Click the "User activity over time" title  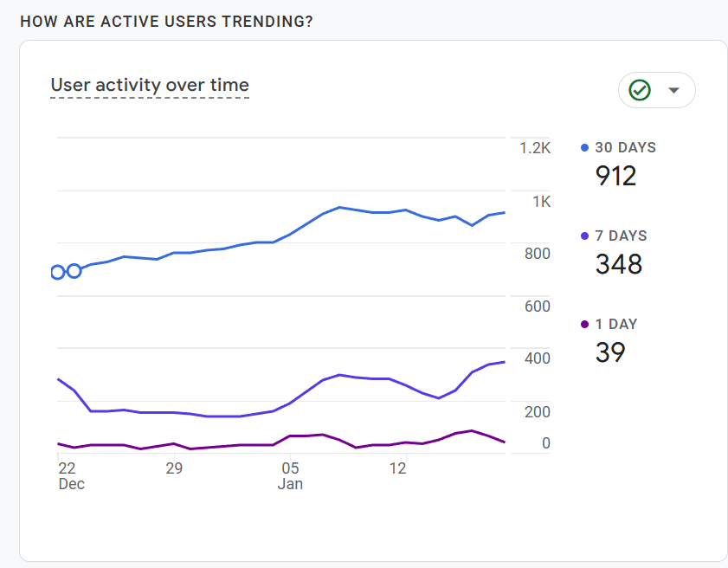click(x=150, y=85)
